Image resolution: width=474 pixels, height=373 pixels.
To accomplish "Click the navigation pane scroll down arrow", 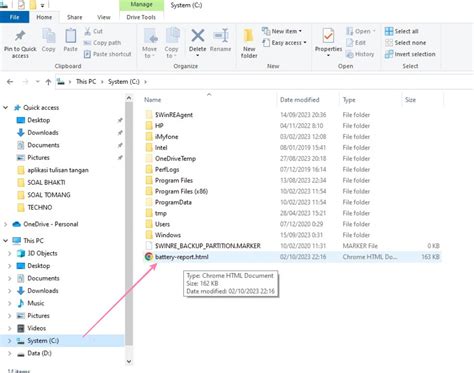I will (129, 361).
